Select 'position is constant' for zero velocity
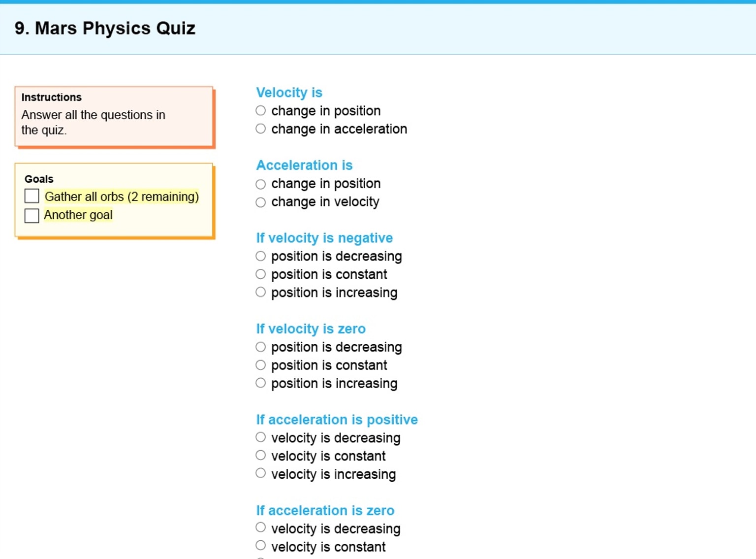Image resolution: width=756 pixels, height=559 pixels. pyautogui.click(x=261, y=365)
